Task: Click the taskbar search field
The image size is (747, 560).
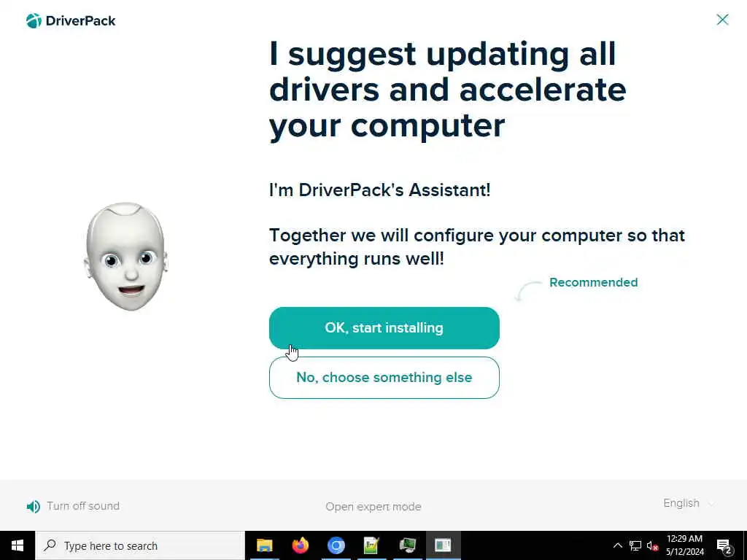Action: 140,545
